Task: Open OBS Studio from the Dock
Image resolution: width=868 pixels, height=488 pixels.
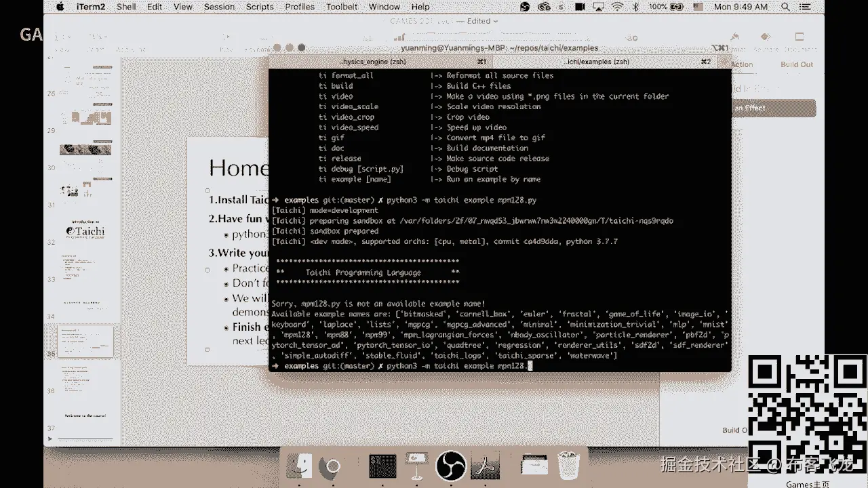Action: click(451, 466)
